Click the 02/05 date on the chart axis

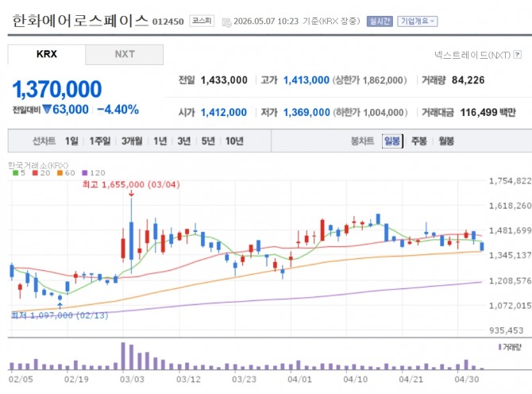[x=21, y=379]
